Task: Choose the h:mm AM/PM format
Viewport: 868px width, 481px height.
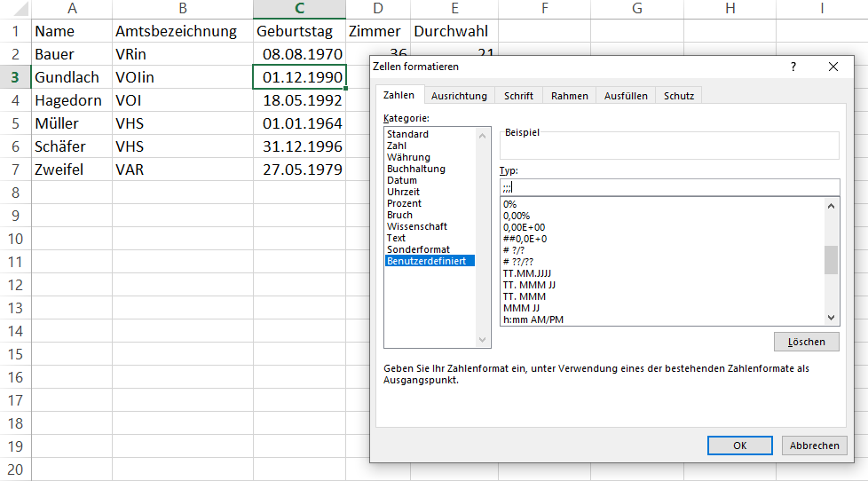Action: pos(533,319)
